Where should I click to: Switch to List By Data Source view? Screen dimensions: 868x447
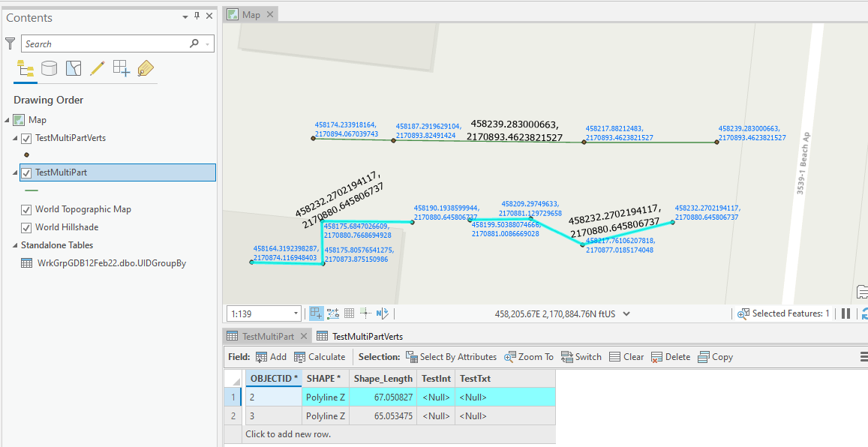[x=48, y=68]
